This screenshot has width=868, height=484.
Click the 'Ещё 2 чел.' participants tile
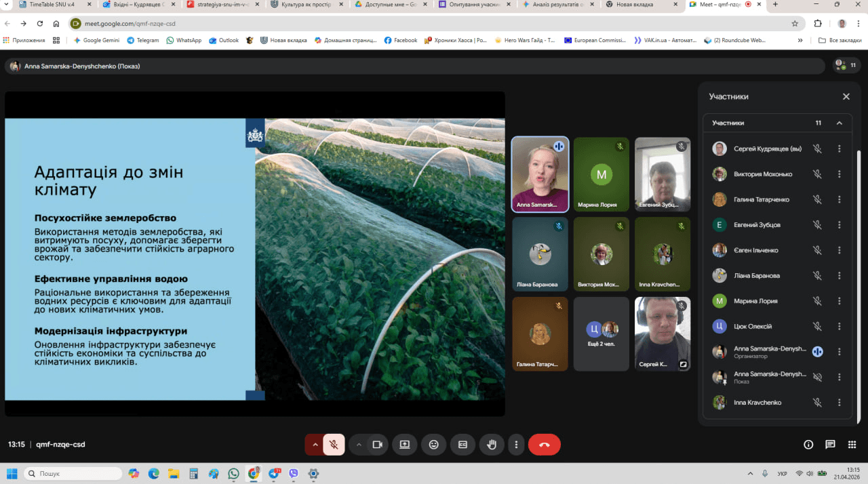[x=601, y=334]
